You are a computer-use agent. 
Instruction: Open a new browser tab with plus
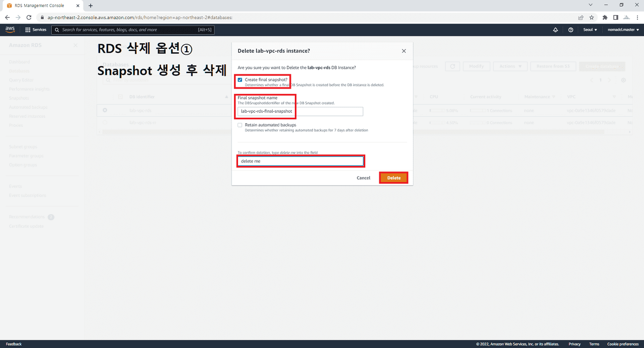91,6
